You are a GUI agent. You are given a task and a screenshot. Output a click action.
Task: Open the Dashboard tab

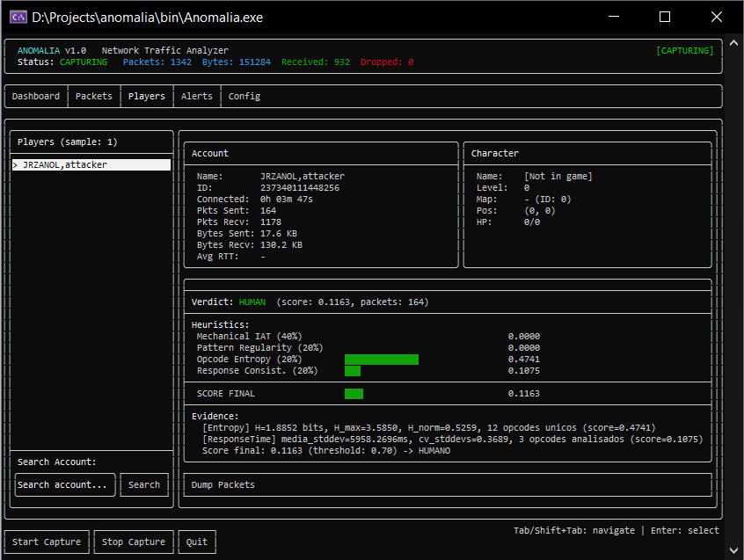36,96
